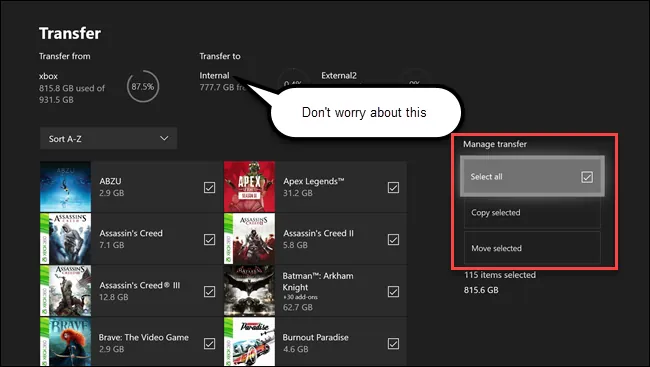Click the Manage transfer heading
Screen dimensions: 650x367
[495, 144]
